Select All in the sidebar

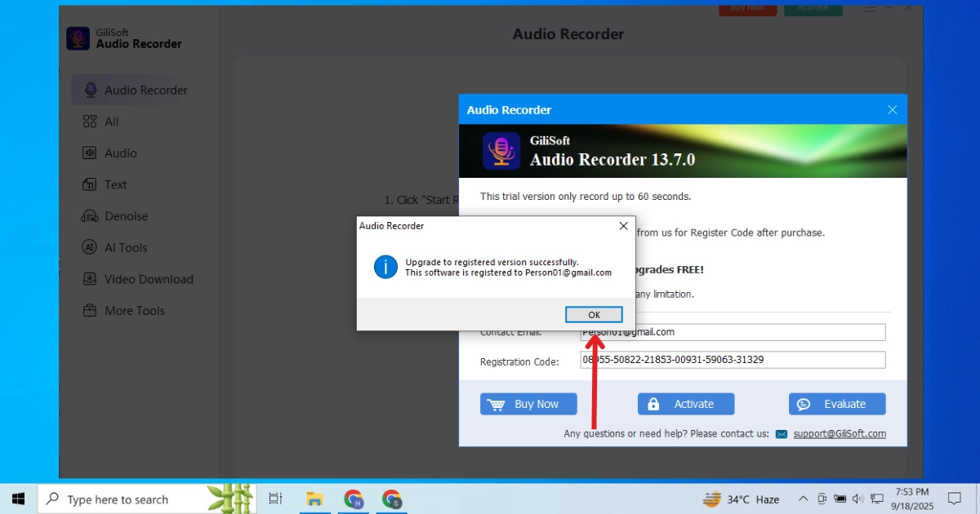tap(101, 122)
